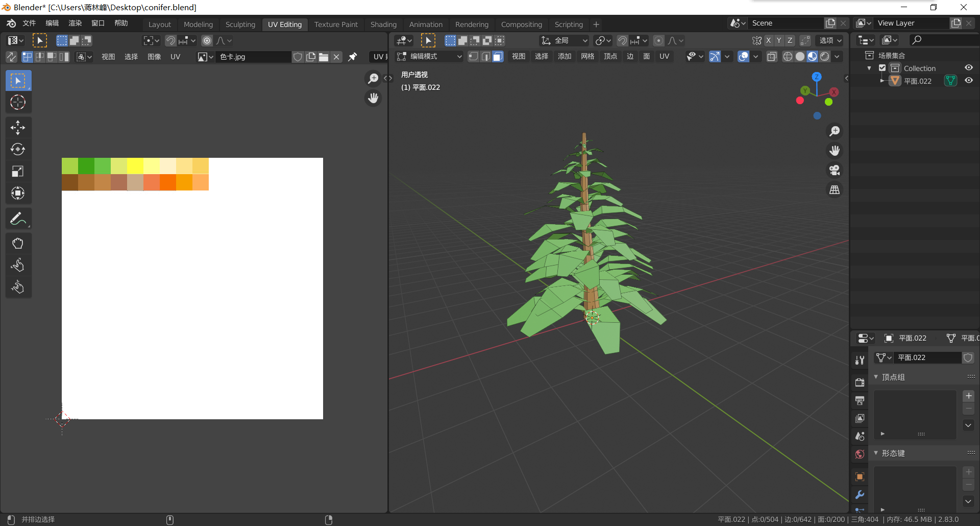Enable edge select mode in 3D viewport

[485, 57]
